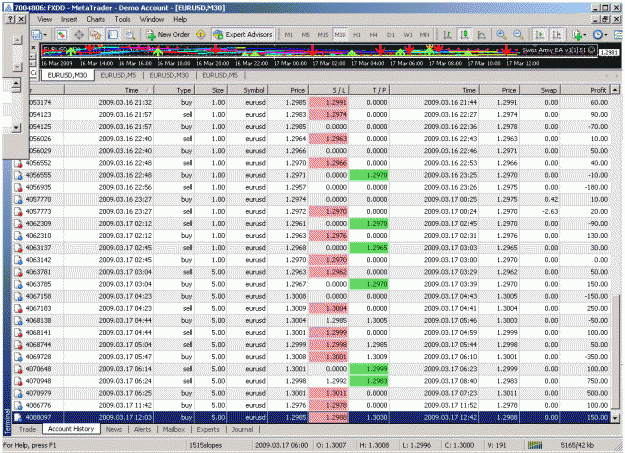
Task: Switch chart to M1 timeframe
Action: (x=289, y=35)
